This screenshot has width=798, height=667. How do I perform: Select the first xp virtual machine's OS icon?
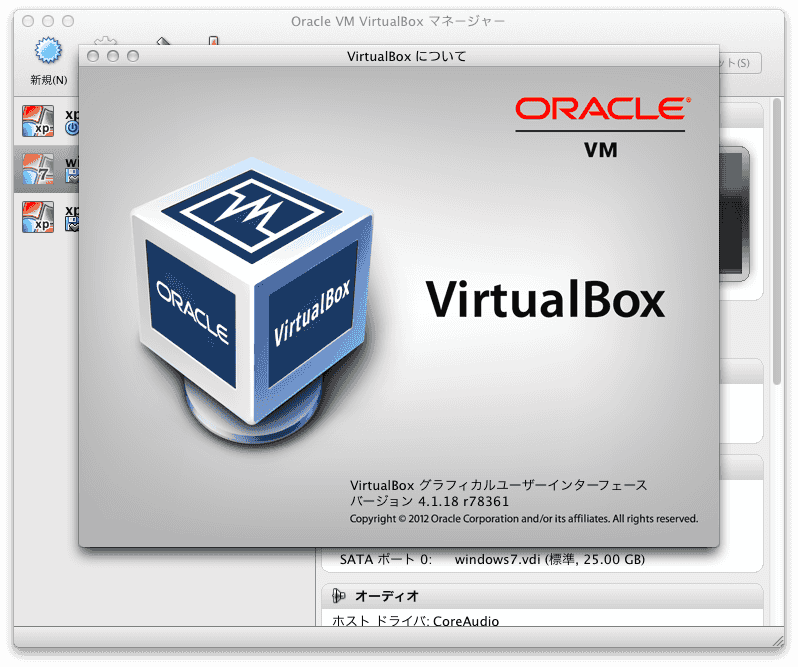tap(38, 121)
